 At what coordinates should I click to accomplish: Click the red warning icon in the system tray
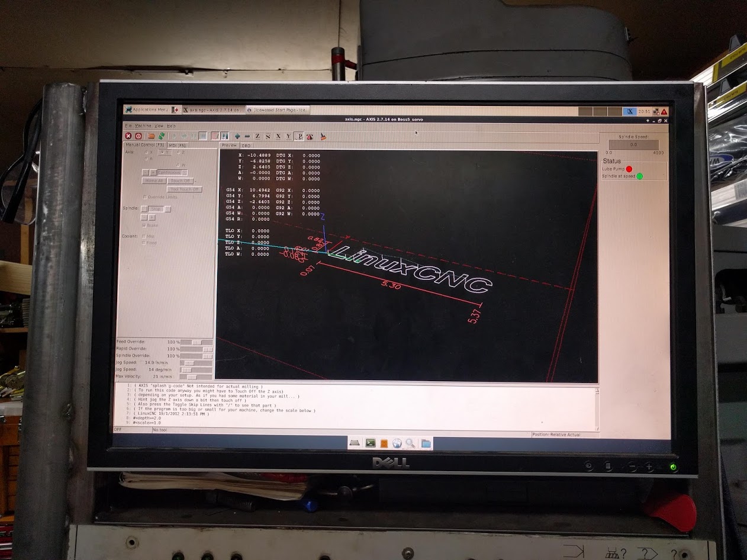point(664,111)
